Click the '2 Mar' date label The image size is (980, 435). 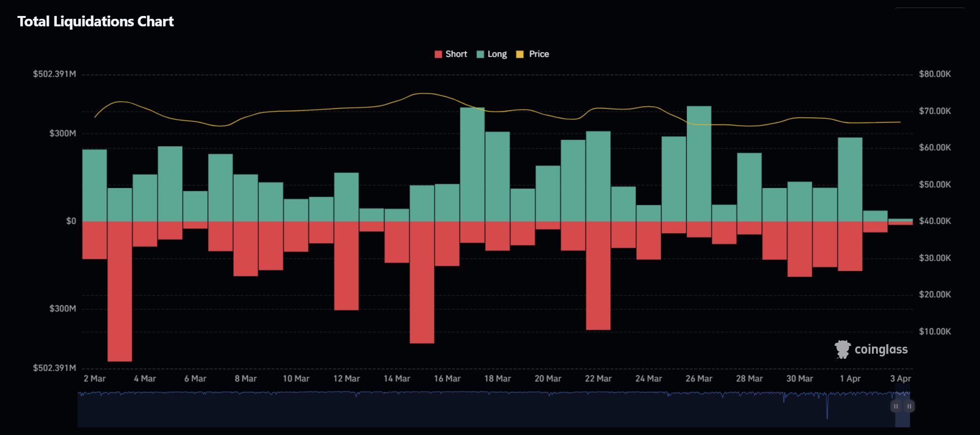click(x=94, y=379)
